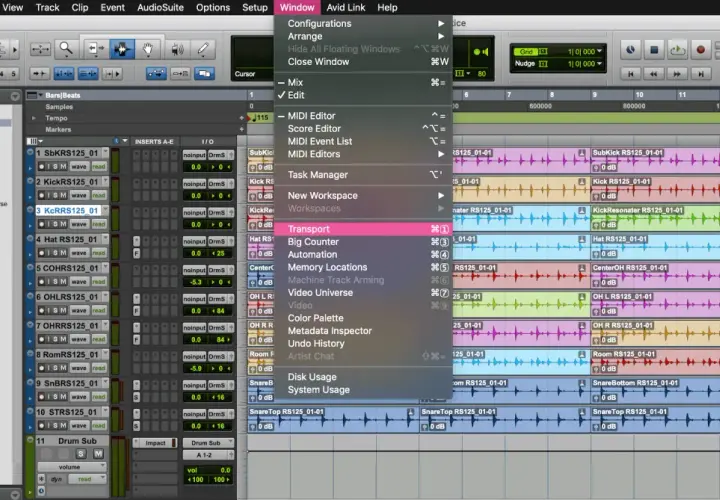Image resolution: width=720 pixels, height=500 pixels.
Task: Click the tempo marker 115
Action: click(x=260, y=118)
